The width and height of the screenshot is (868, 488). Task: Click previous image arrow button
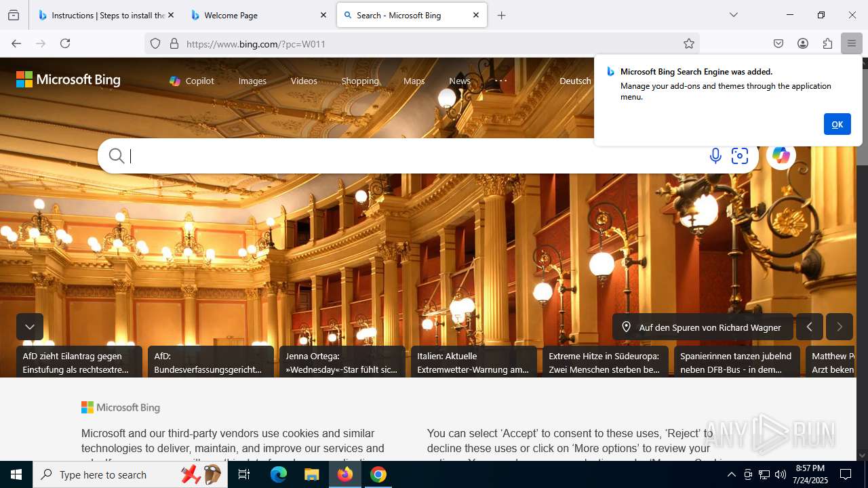click(x=810, y=327)
